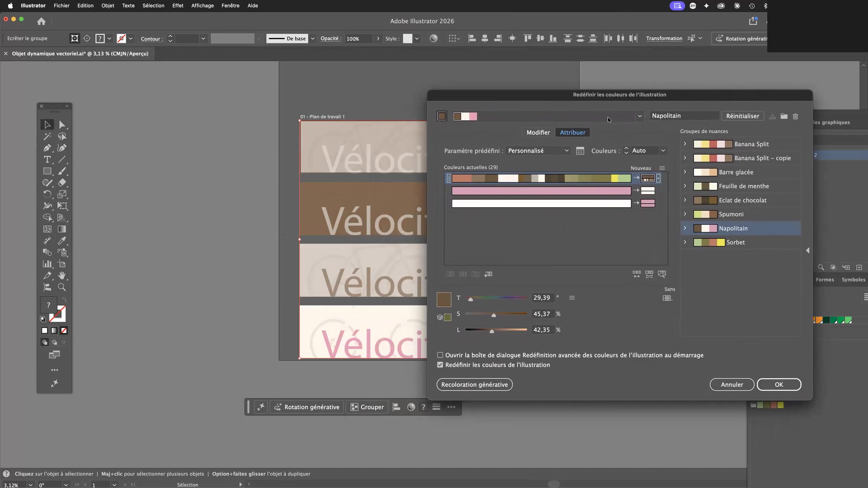
Task: Click the Réinitialiser button
Action: 742,116
